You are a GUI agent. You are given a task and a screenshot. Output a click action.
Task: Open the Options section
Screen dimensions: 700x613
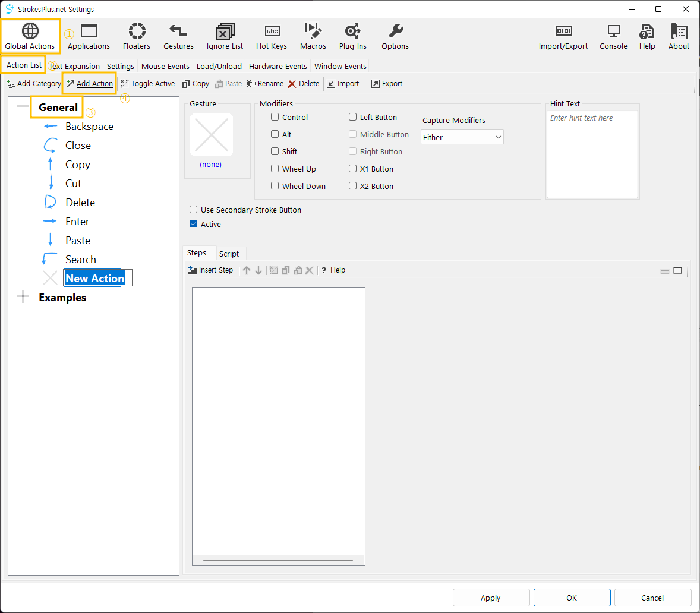pyautogui.click(x=395, y=37)
